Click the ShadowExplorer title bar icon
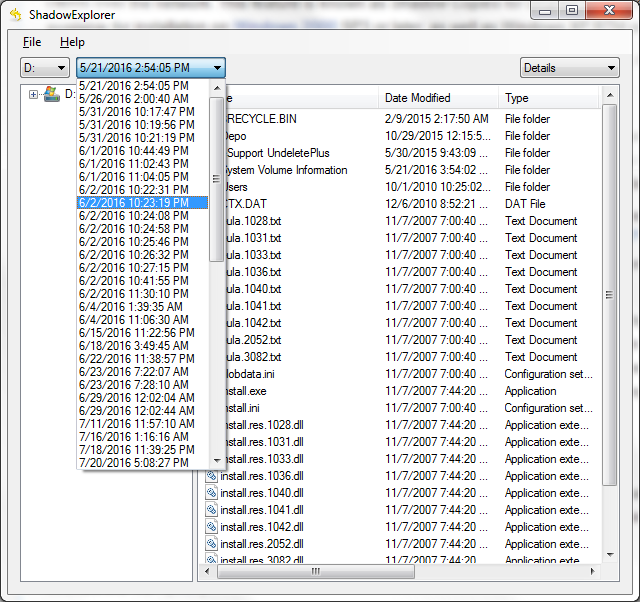Viewport: 640px width, 602px height. point(16,14)
